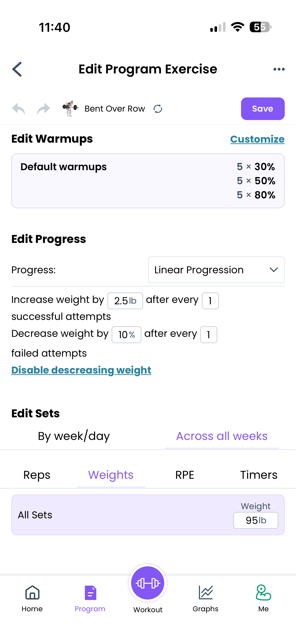Image resolution: width=296 pixels, height=644 pixels.
Task: Open the Workout dumbbell button
Action: coord(148,583)
